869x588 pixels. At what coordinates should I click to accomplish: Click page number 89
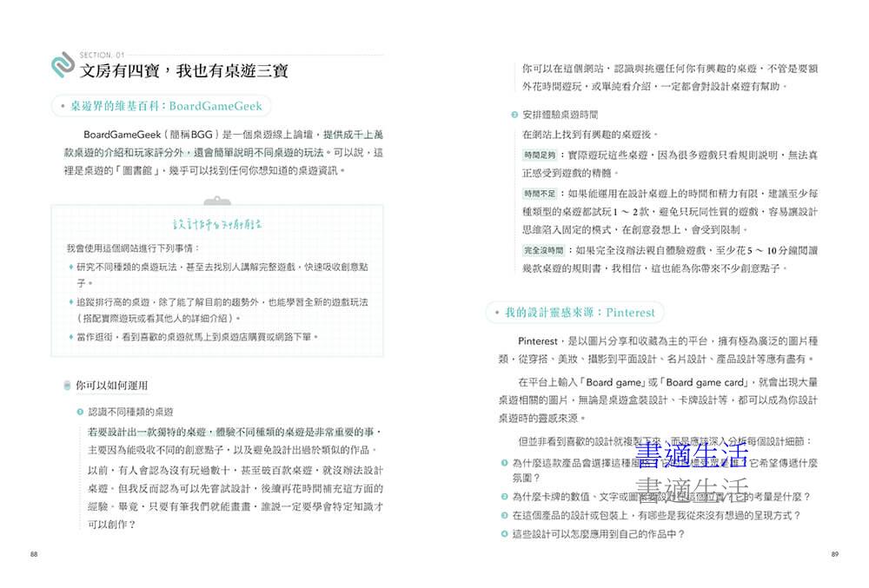(834, 554)
